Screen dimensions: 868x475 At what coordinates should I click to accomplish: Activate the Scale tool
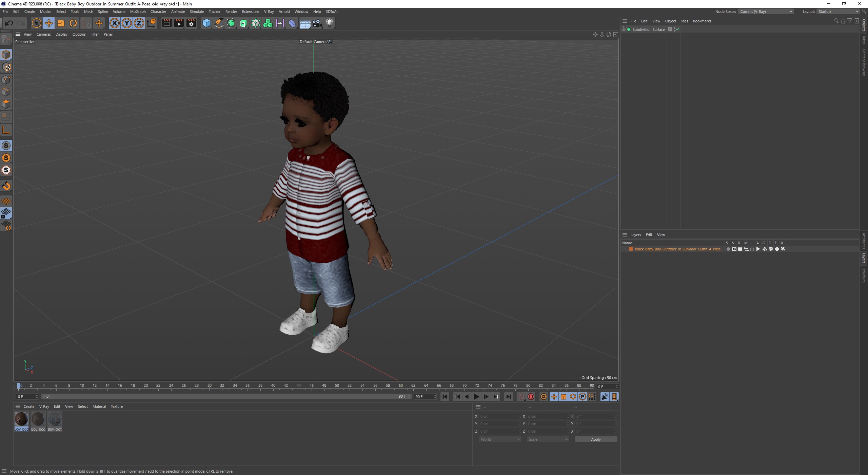point(61,23)
